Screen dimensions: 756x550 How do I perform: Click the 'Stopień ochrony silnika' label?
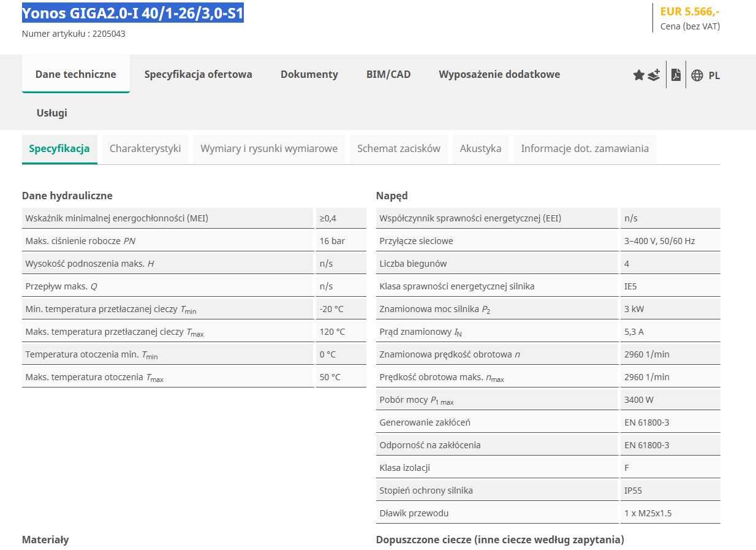(x=426, y=491)
